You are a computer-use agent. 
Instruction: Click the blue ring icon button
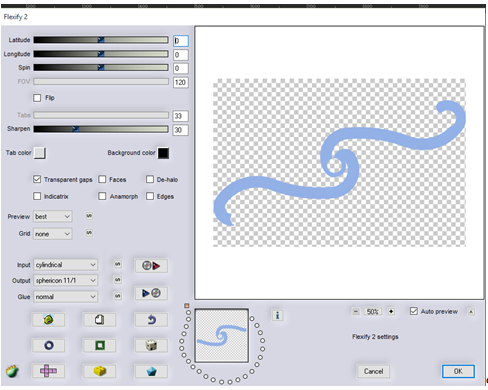coord(48,345)
